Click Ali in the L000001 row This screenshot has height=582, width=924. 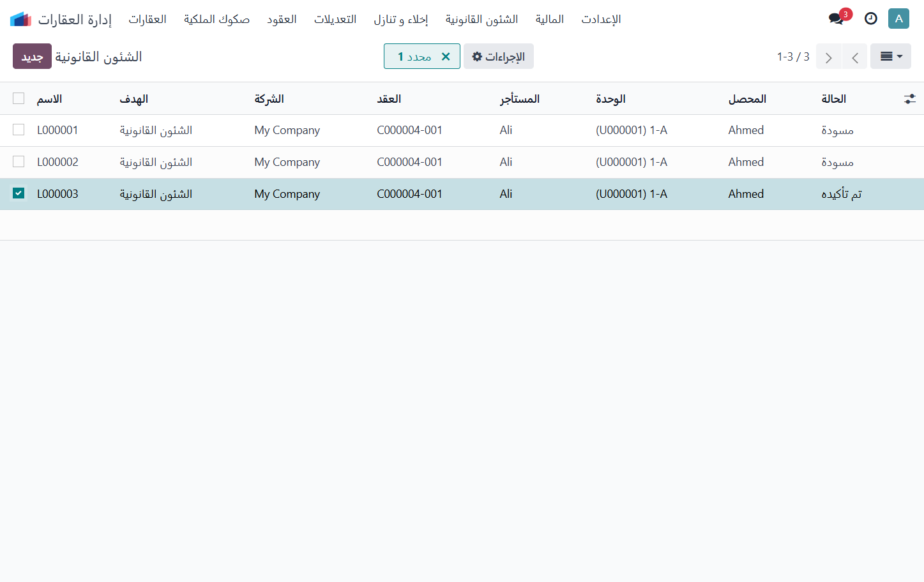(x=506, y=130)
